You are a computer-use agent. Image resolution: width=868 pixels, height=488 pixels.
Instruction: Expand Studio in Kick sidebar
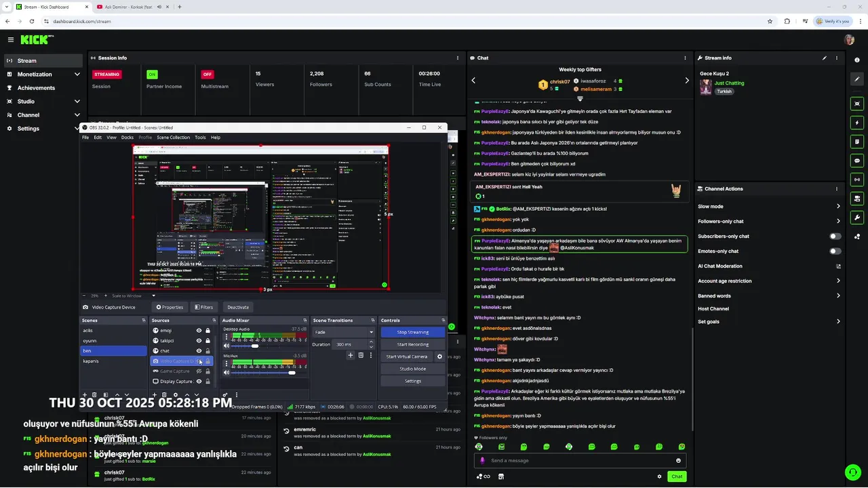point(77,102)
